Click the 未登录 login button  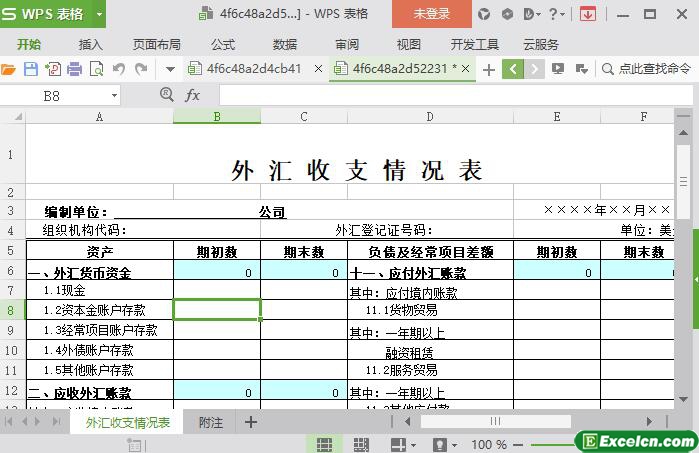(432, 14)
